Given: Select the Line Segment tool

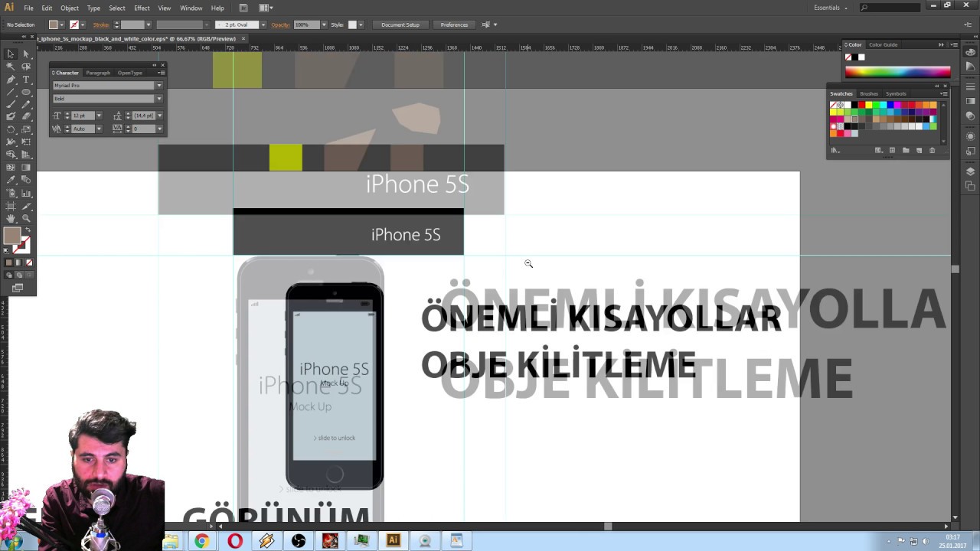Looking at the screenshot, I should [11, 92].
